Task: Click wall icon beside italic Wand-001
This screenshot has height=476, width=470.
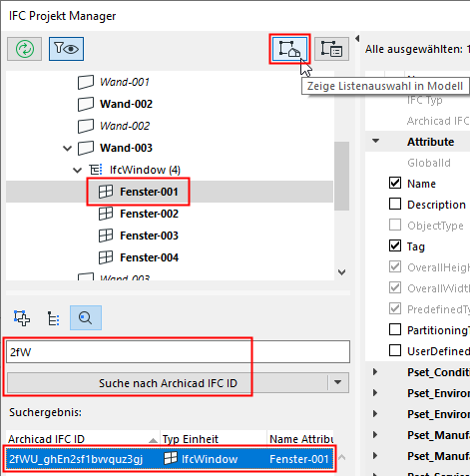Action: [86, 82]
